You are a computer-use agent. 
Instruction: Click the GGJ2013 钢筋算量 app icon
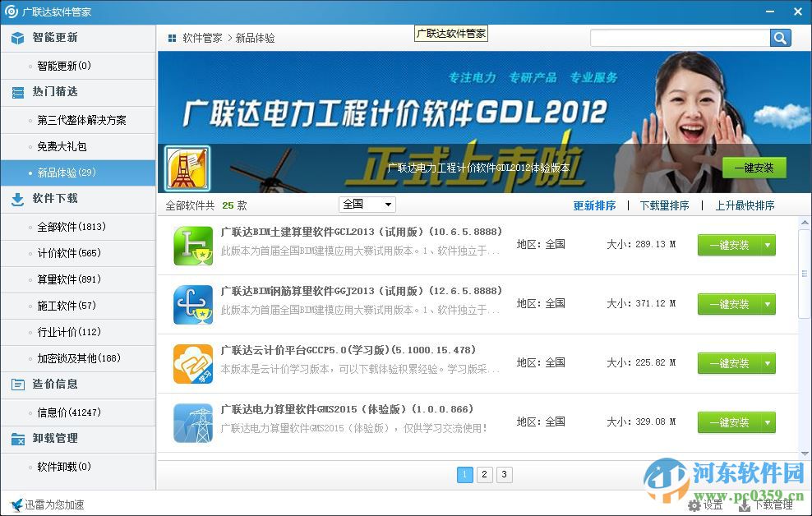[192, 303]
